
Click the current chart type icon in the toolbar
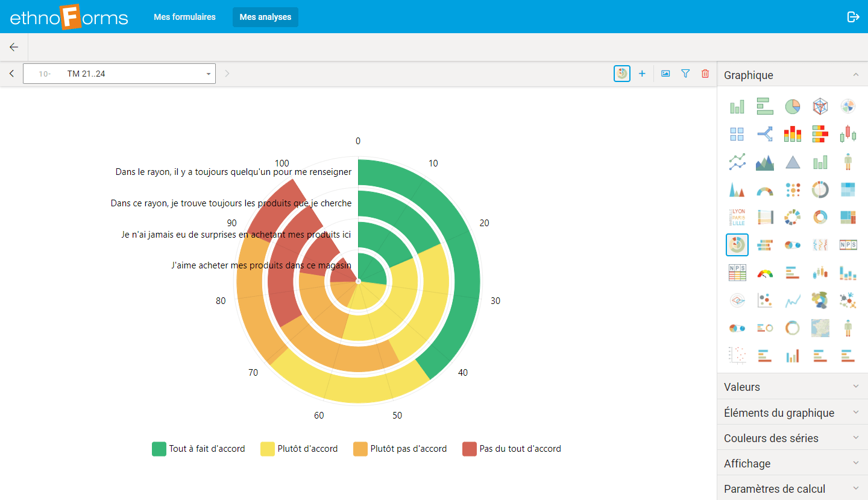(622, 74)
